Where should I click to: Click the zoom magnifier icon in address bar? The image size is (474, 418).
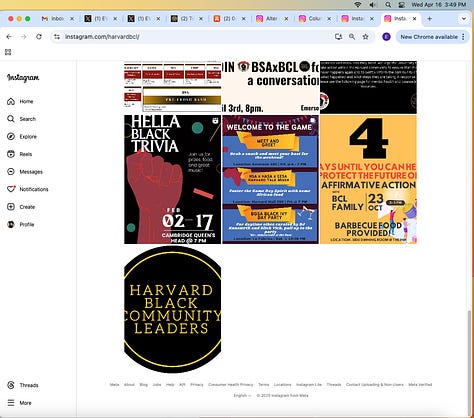[352, 37]
